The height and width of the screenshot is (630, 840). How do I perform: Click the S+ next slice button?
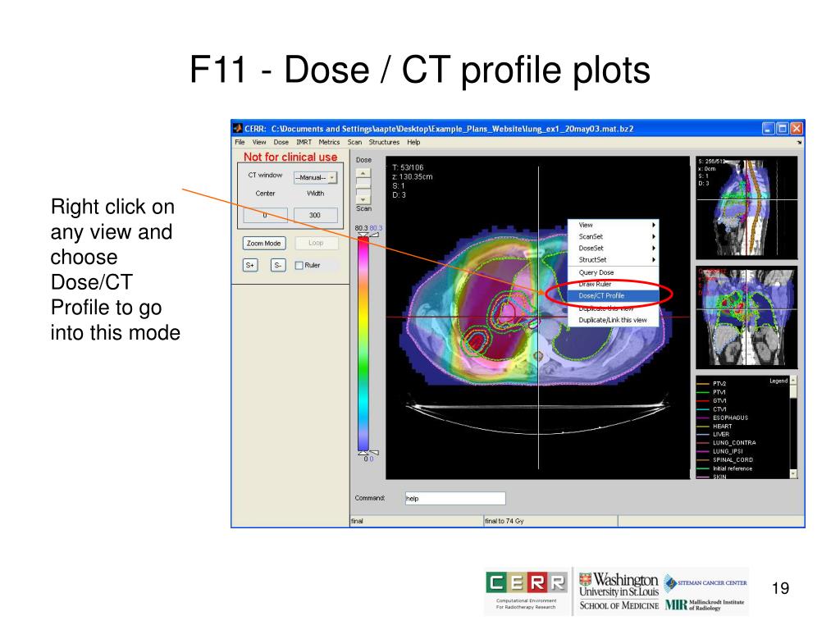point(250,265)
